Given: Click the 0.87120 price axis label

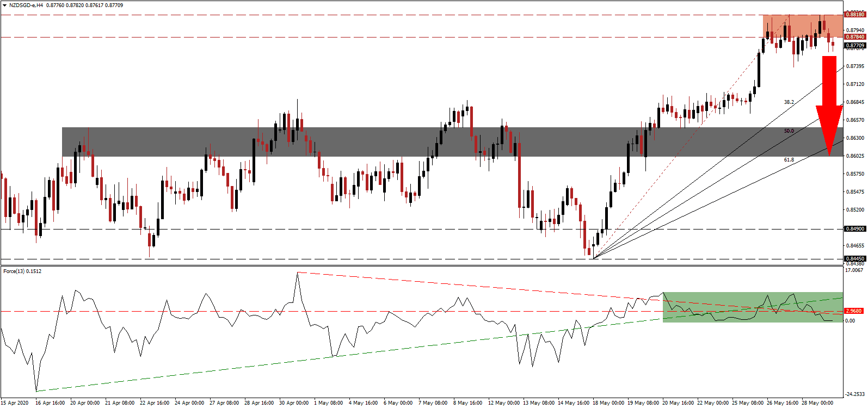Looking at the screenshot, I should [856, 84].
